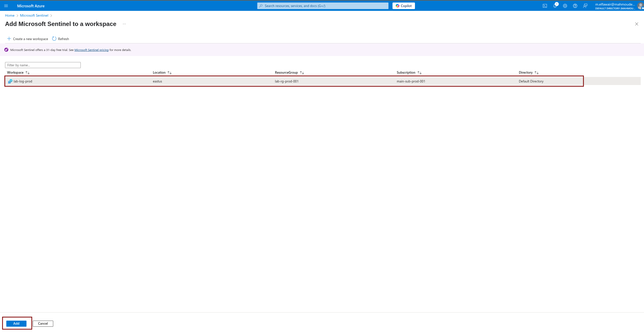
Task: Go to Home breadcrumb
Action: 10,15
